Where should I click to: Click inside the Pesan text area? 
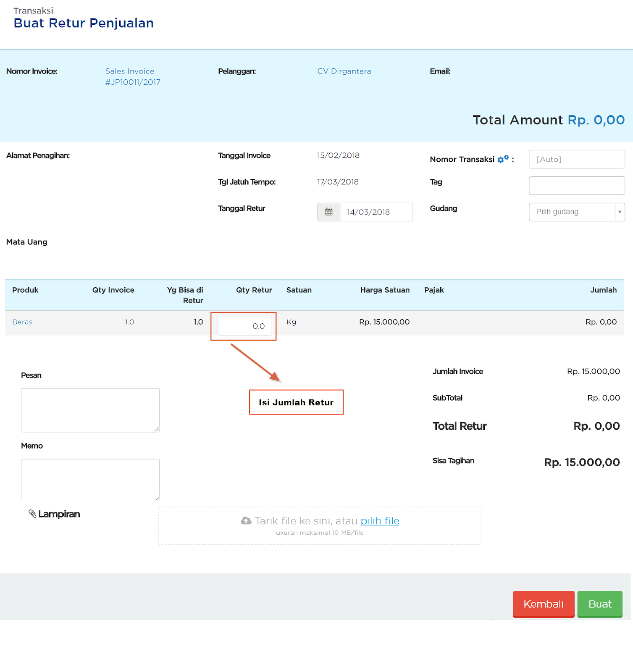(90, 410)
